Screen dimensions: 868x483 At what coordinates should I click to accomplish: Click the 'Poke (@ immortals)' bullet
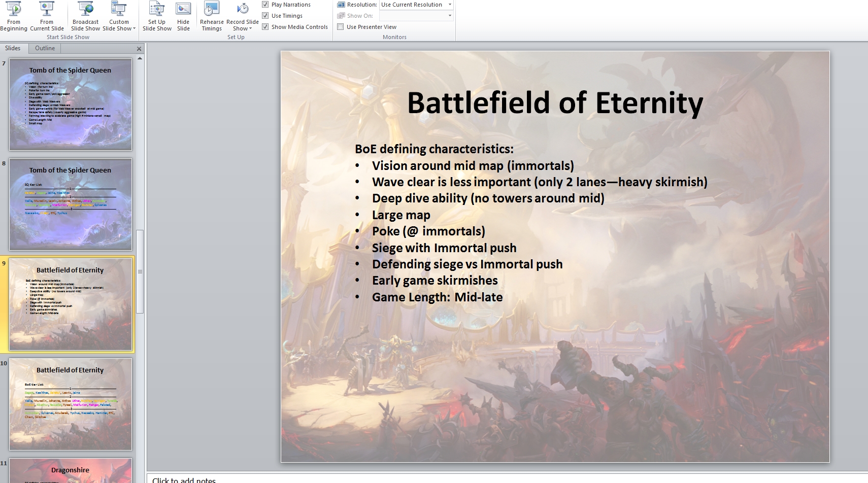(x=428, y=231)
